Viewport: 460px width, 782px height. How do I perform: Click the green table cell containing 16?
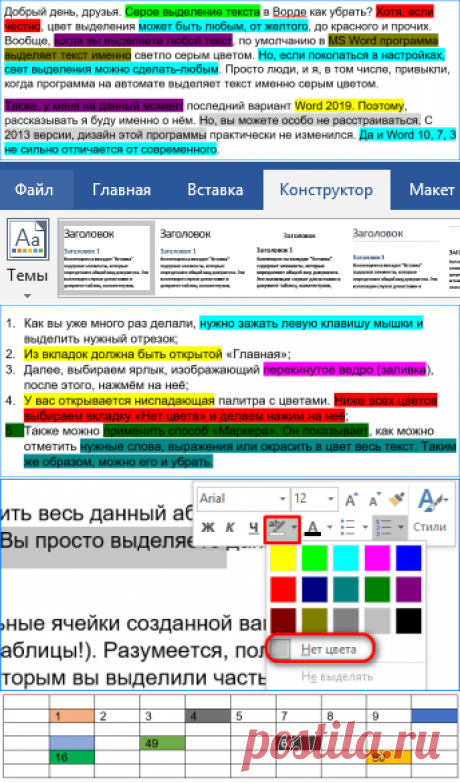(x=72, y=757)
